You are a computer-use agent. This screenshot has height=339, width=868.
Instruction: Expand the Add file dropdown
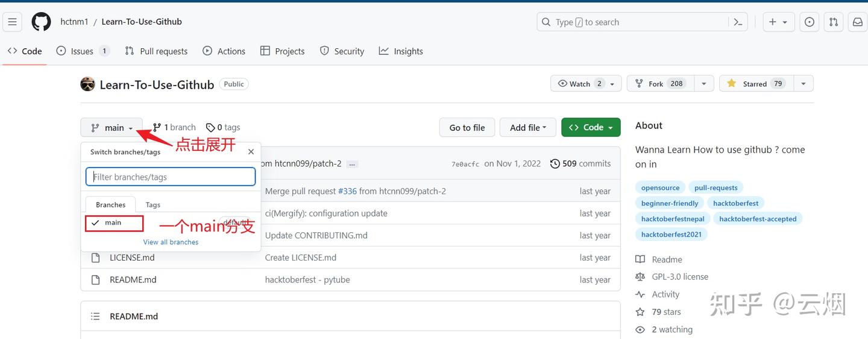[x=528, y=127]
